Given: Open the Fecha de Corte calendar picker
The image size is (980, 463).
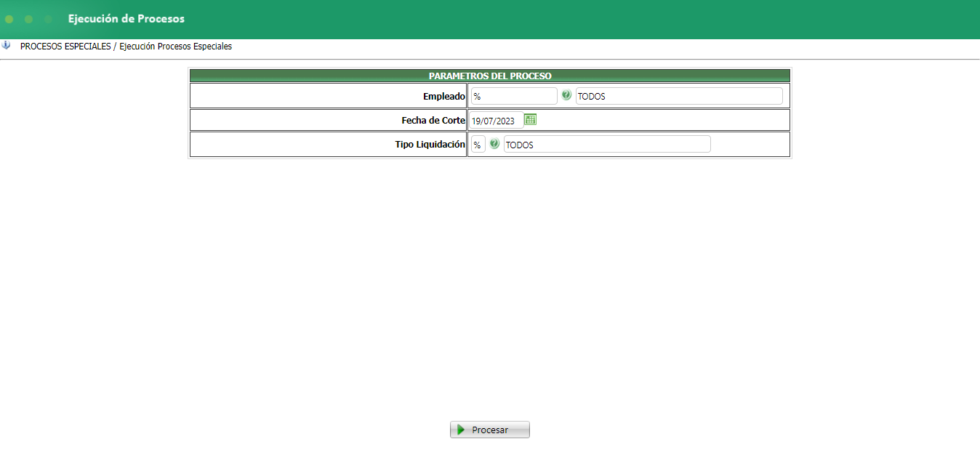Looking at the screenshot, I should (x=530, y=119).
